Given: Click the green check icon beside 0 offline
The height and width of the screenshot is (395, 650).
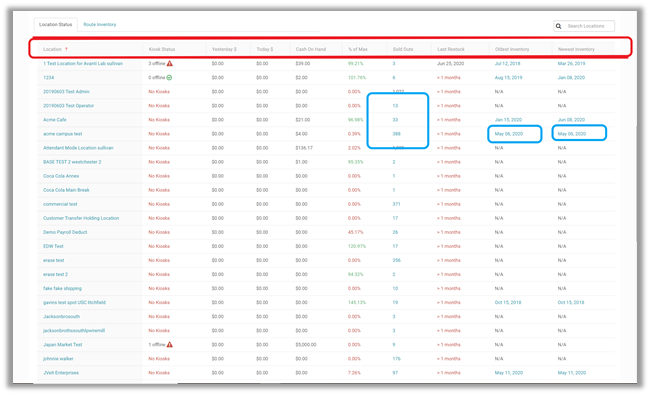Looking at the screenshot, I should [170, 78].
